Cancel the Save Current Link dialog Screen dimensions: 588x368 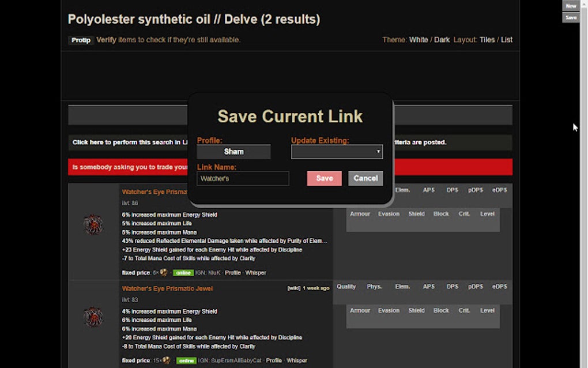coord(365,178)
